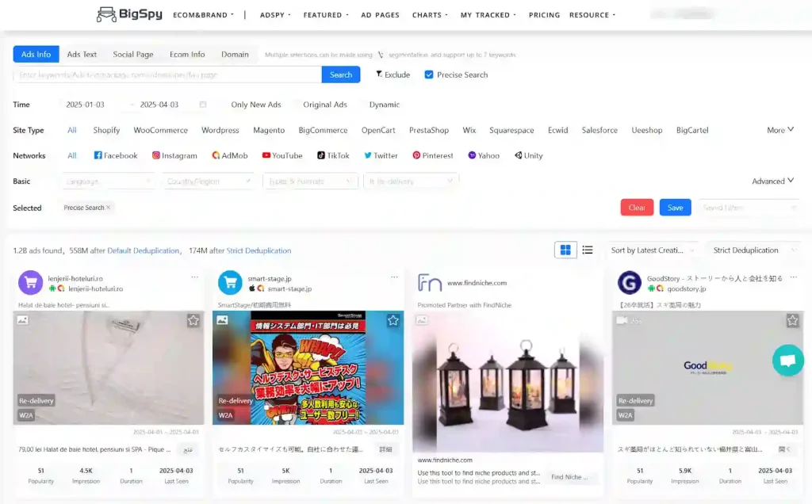Open more options for smart-stage.jp ad
812x504 pixels.
click(395, 277)
